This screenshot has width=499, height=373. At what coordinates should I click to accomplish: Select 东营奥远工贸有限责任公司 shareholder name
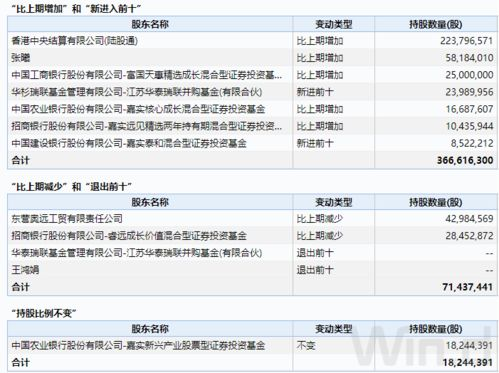pyautogui.click(x=67, y=219)
